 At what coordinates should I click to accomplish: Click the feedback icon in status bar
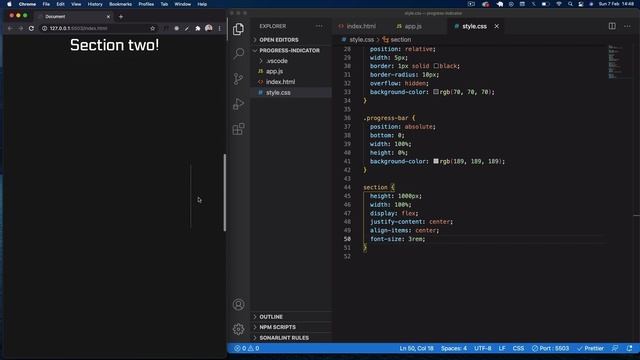[615, 348]
